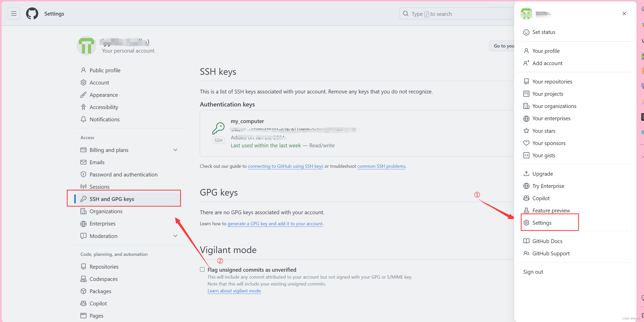Open SSH and GPG keys sidebar item
This screenshot has width=644, height=322.
[x=112, y=199]
